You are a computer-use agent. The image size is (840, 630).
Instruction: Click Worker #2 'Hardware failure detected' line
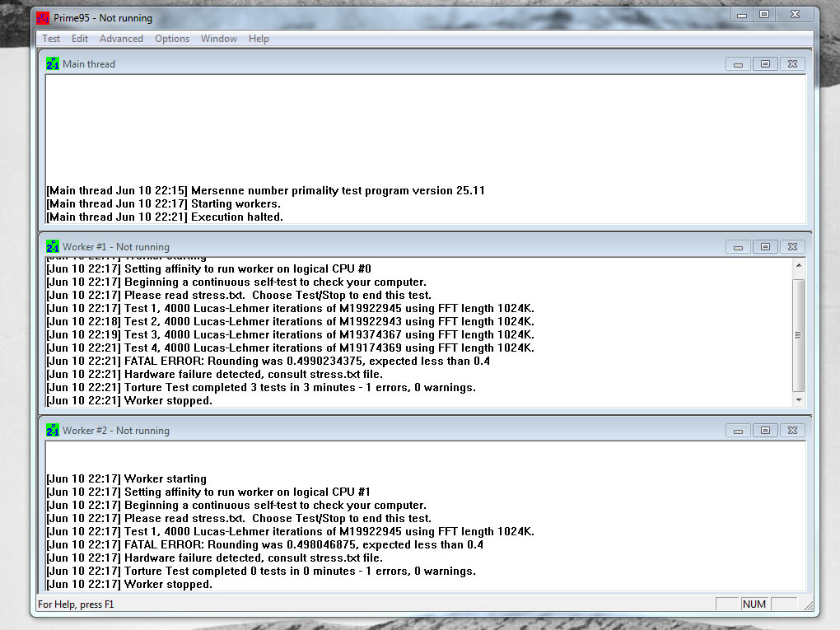[x=215, y=558]
